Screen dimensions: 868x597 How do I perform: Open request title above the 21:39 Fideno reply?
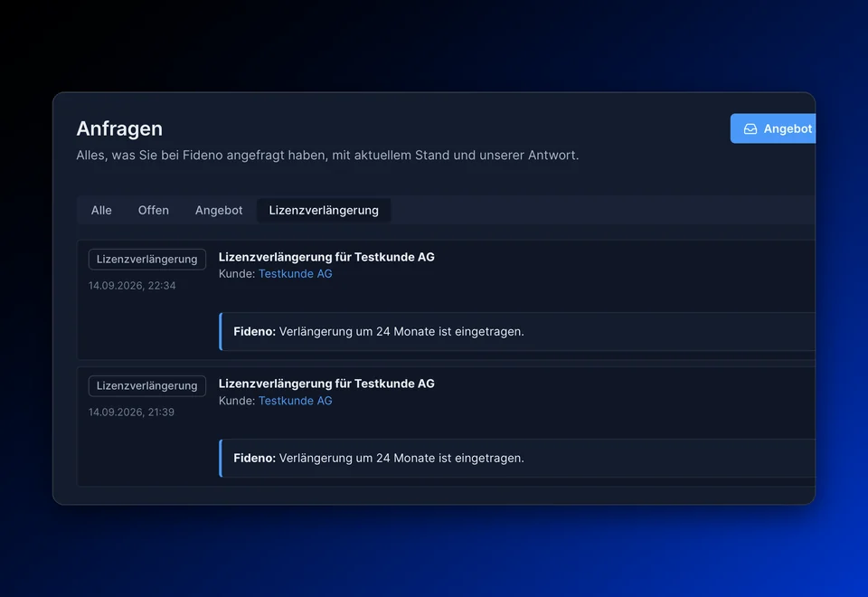(x=326, y=384)
